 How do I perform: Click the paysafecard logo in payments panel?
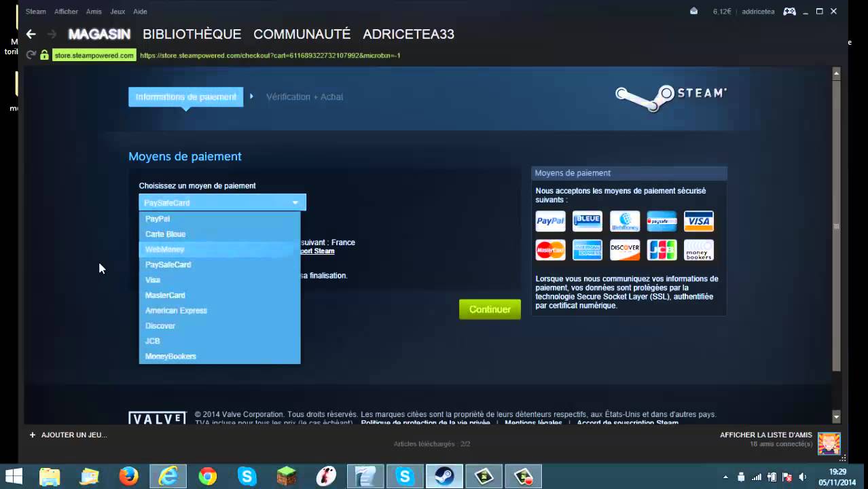coord(662,221)
